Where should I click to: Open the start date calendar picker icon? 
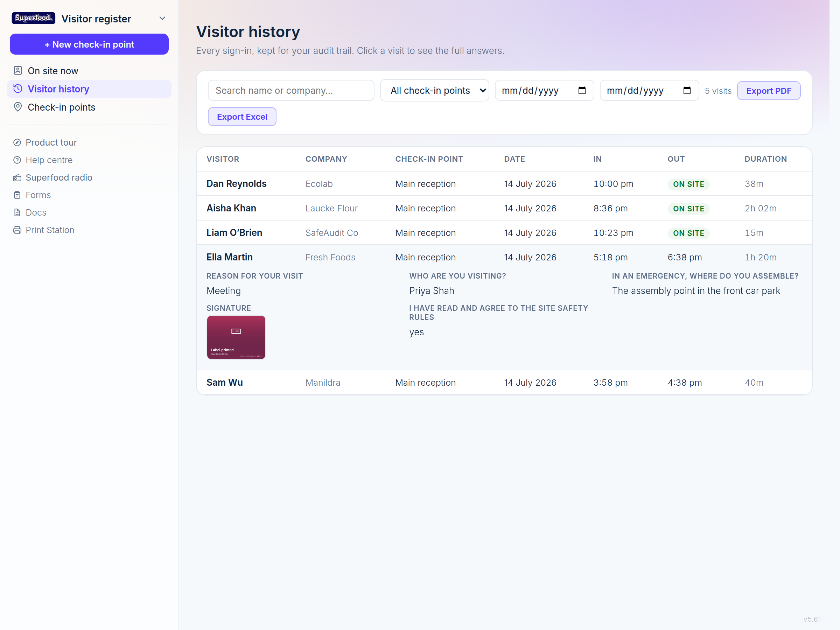click(582, 90)
